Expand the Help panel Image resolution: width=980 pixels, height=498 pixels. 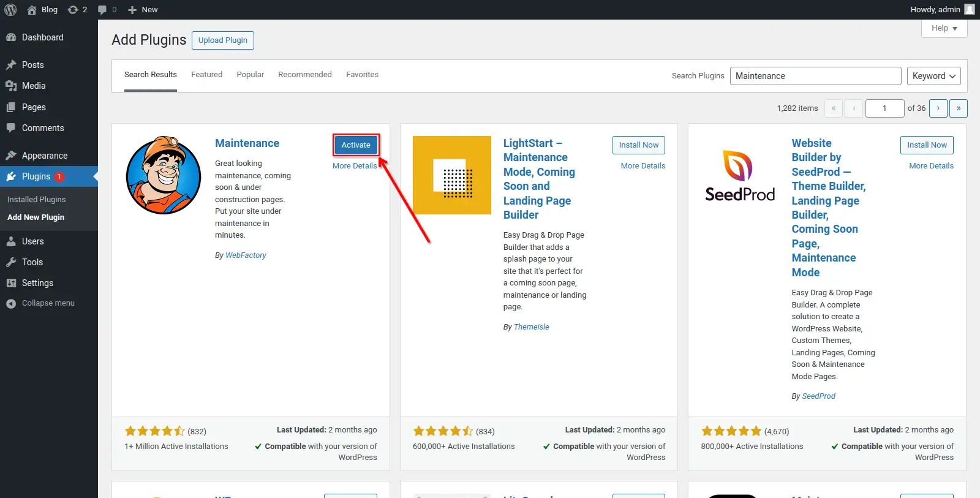click(944, 28)
